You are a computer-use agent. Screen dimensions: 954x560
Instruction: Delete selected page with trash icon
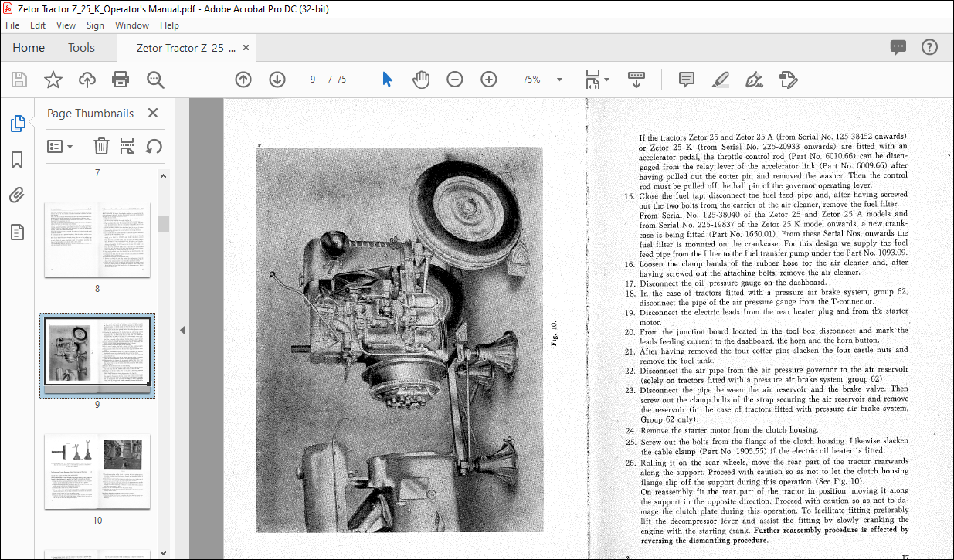tap(101, 146)
